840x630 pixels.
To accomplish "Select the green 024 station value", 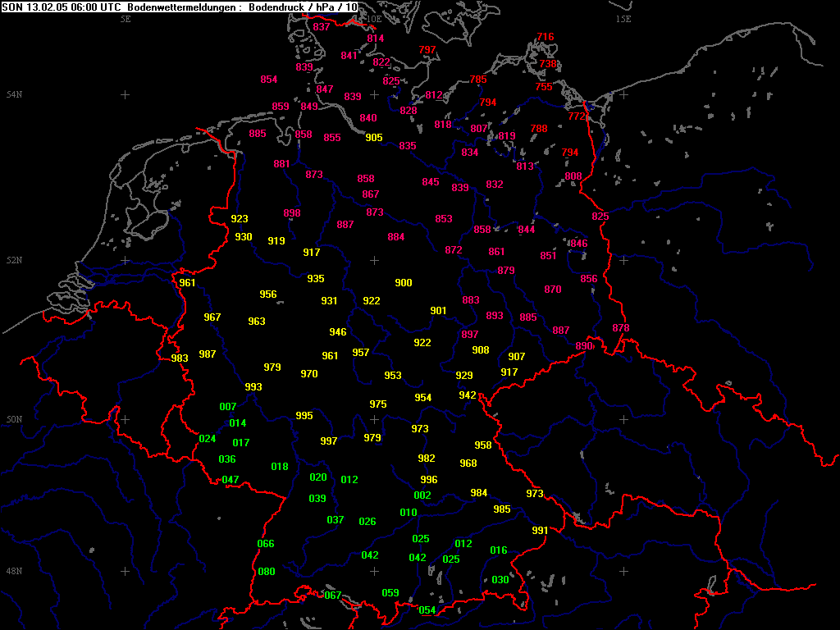I will click(x=208, y=439).
